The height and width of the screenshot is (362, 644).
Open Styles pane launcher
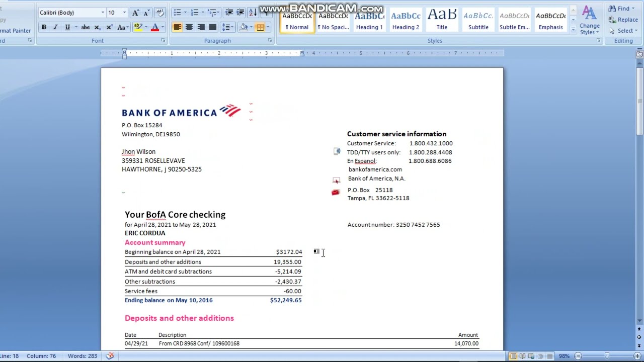pyautogui.click(x=598, y=41)
